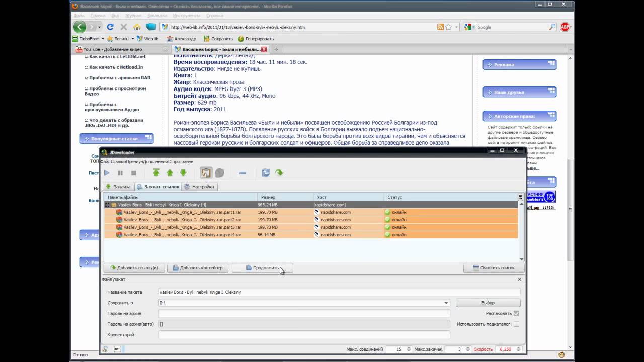Adjust the Макс. соединений spinner arrows
Screen dimensions: 644x362
pos(408,349)
